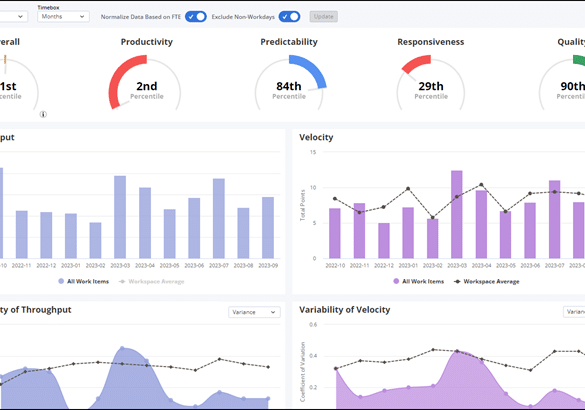The image size is (585, 410).
Task: Click Velocity bar for 2022-12
Action: 384,241
